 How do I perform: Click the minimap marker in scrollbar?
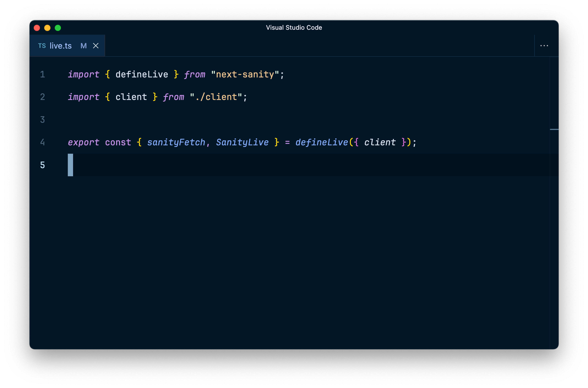(554, 129)
